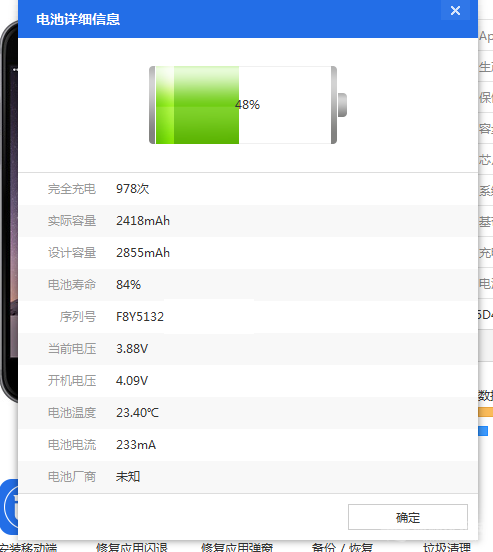493x552 pixels.
Task: Click the 电池详细信息 dialog title
Action: (78, 19)
